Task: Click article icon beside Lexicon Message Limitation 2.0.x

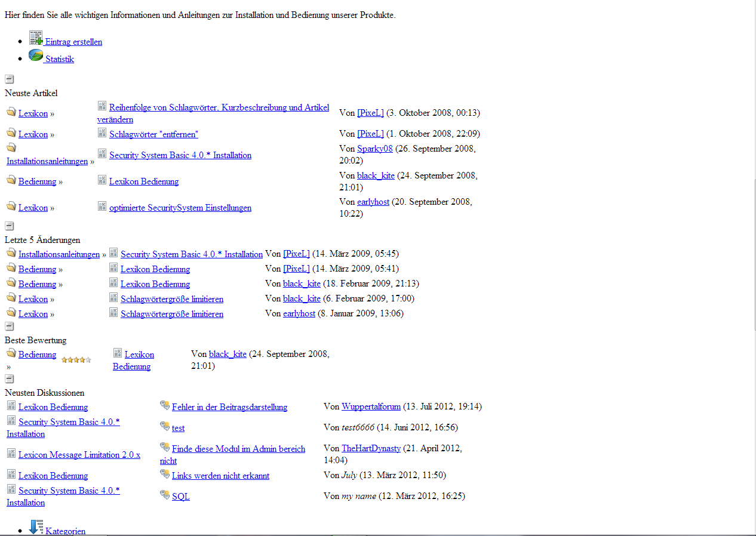Action: [x=11, y=454]
